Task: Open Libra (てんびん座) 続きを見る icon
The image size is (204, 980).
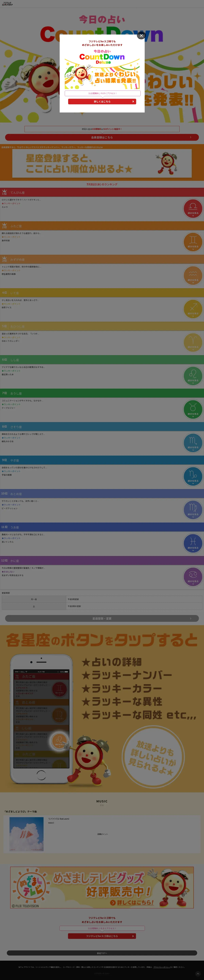Action: pyautogui.click(x=193, y=208)
